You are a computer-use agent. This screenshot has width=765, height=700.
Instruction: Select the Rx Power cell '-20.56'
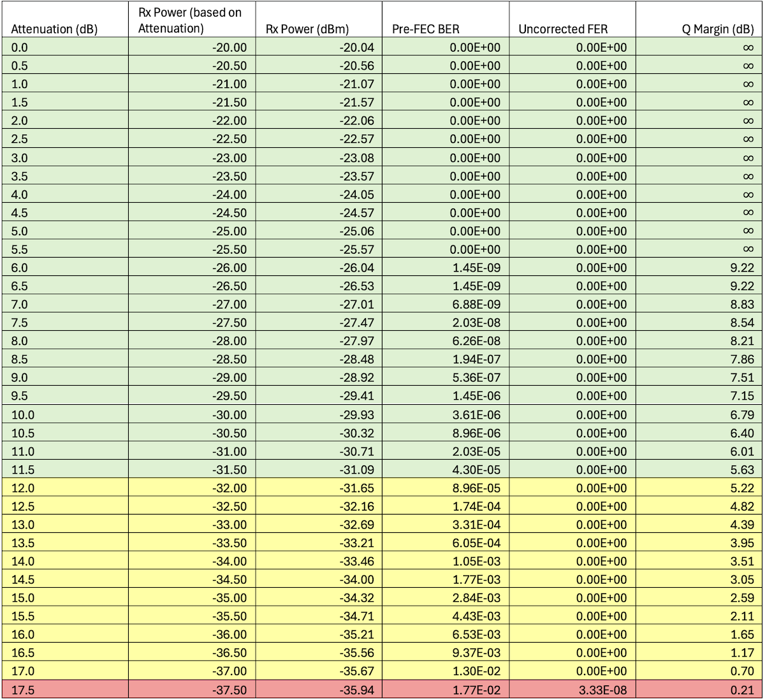(319, 66)
